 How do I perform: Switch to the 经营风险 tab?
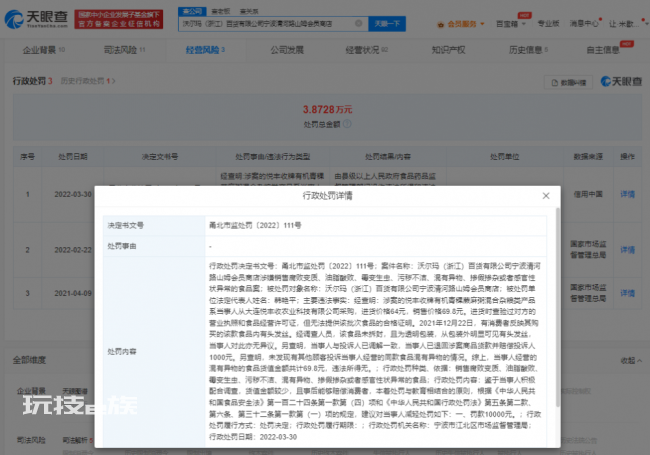205,50
